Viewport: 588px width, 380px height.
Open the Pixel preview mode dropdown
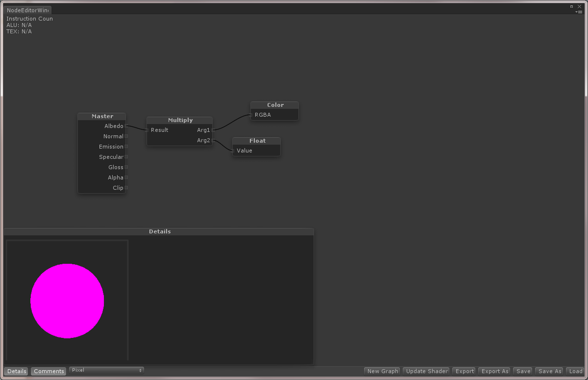[x=106, y=371]
